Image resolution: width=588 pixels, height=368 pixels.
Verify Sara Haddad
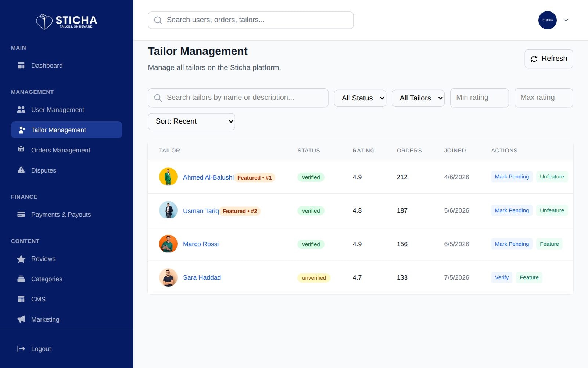click(502, 277)
